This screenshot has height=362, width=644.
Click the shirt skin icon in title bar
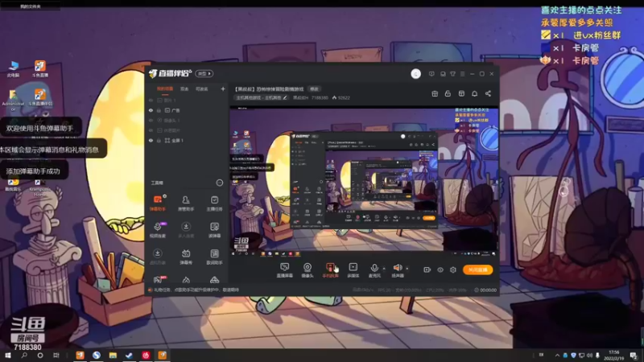pyautogui.click(x=452, y=74)
